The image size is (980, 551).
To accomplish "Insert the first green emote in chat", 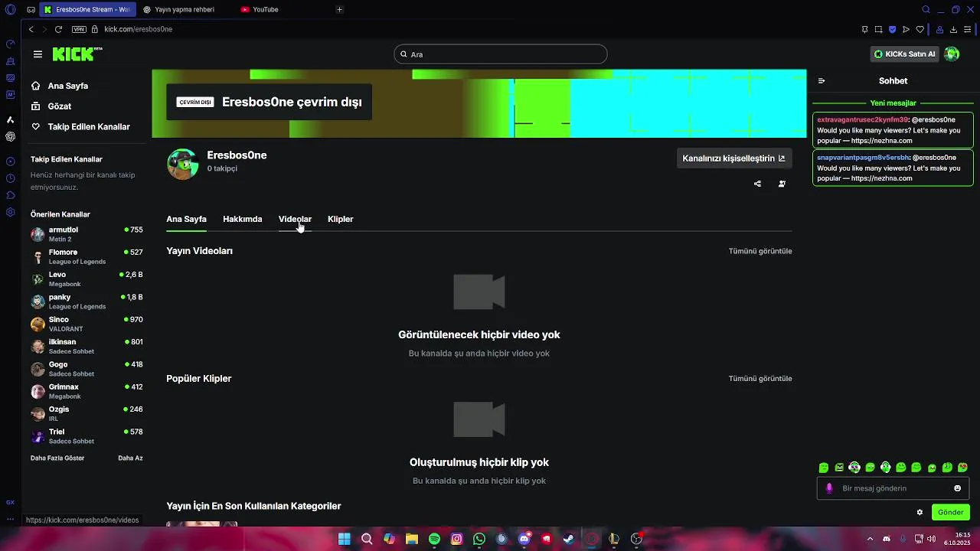I will pyautogui.click(x=824, y=468).
